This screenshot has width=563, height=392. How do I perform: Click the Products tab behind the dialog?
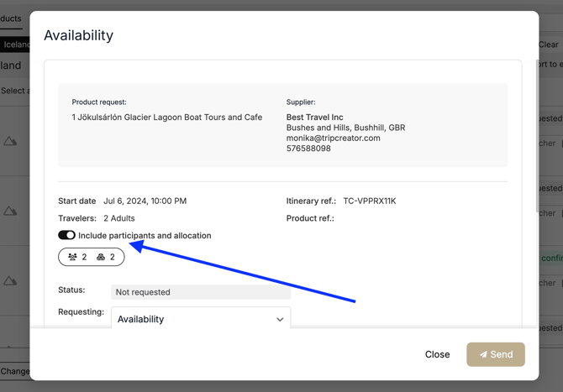[12, 18]
